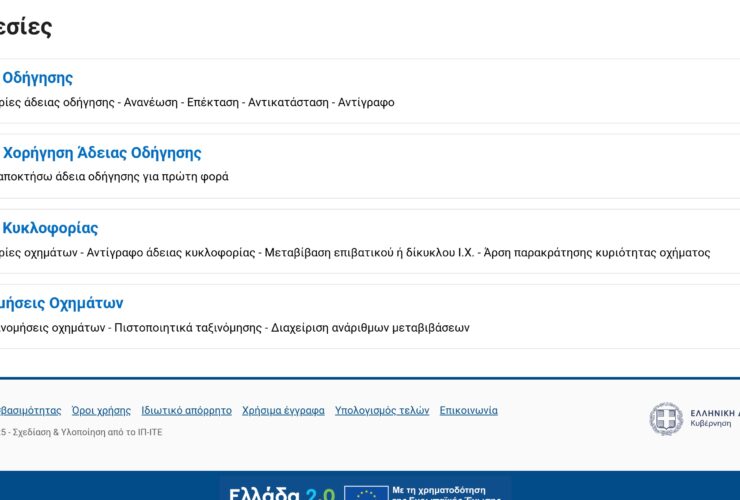
Task: Click the text 'άδεια οδήγησης για πρώτη φορά'
Action: click(142, 177)
